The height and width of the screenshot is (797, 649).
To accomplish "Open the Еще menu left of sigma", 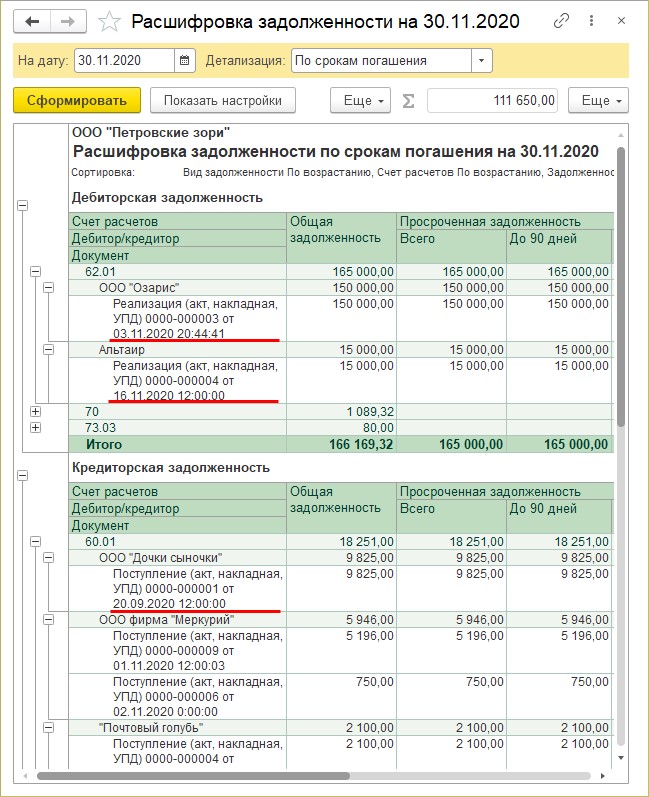I will [x=360, y=101].
